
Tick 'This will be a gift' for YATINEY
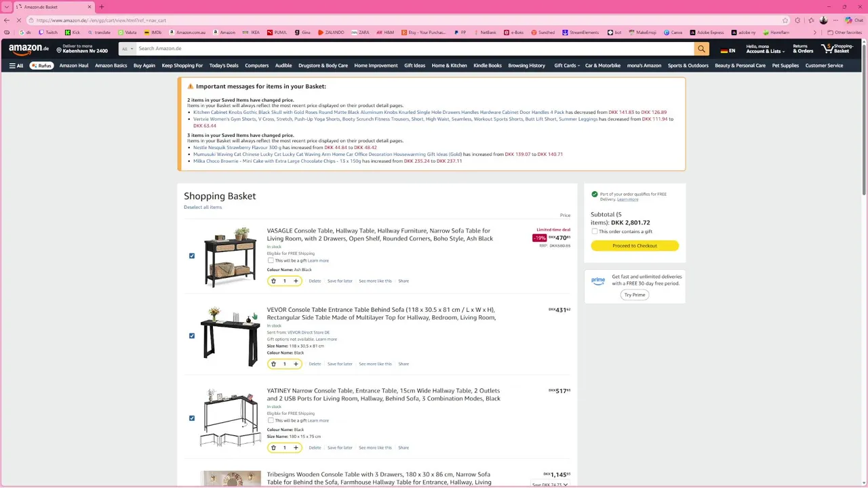tap(271, 420)
